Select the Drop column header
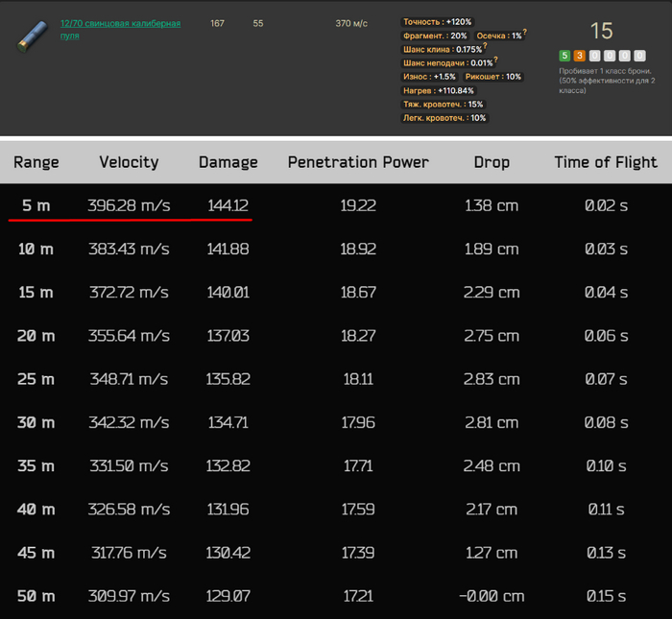Image resolution: width=672 pixels, height=619 pixels. click(x=491, y=162)
